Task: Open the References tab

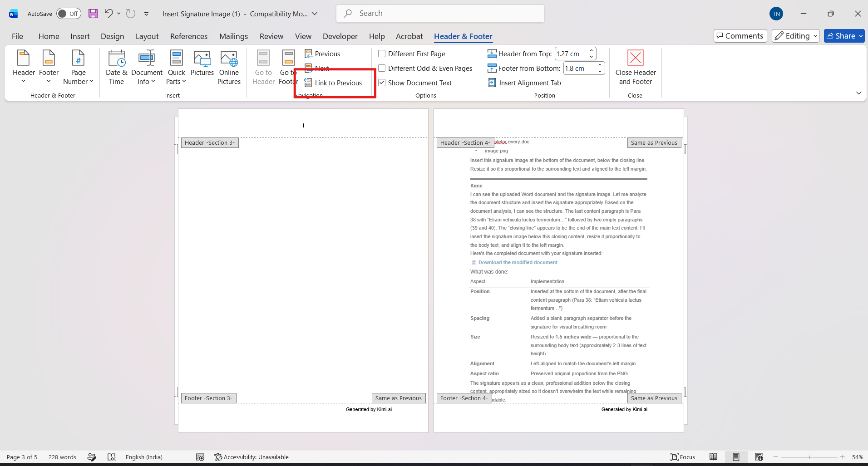Action: click(189, 36)
